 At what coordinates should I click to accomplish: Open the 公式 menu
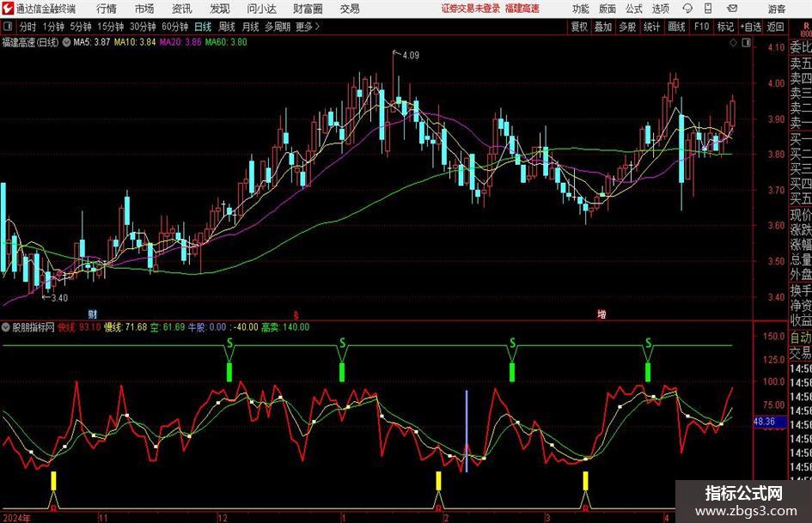(x=633, y=9)
